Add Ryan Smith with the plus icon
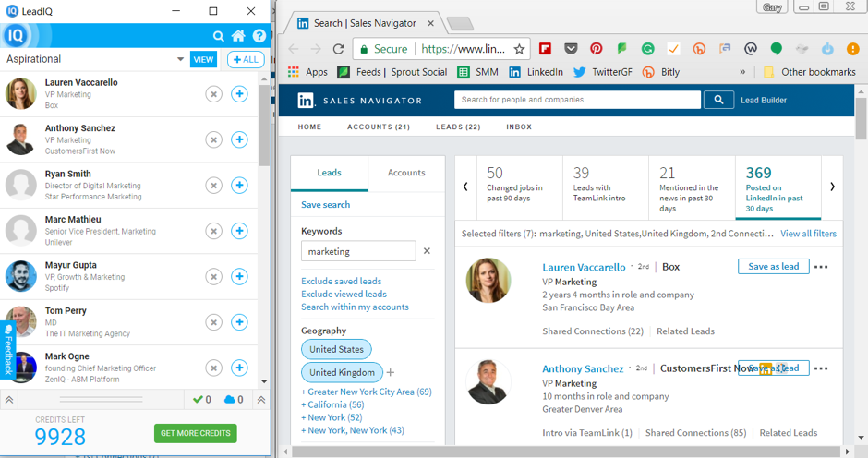The width and height of the screenshot is (868, 458). pos(239,185)
